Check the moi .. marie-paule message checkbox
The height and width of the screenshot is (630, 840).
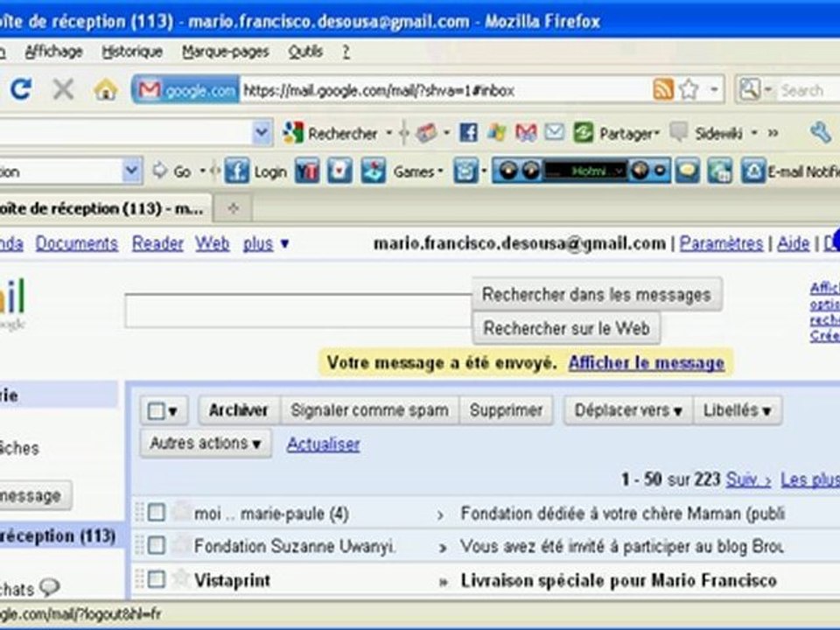pos(156,512)
